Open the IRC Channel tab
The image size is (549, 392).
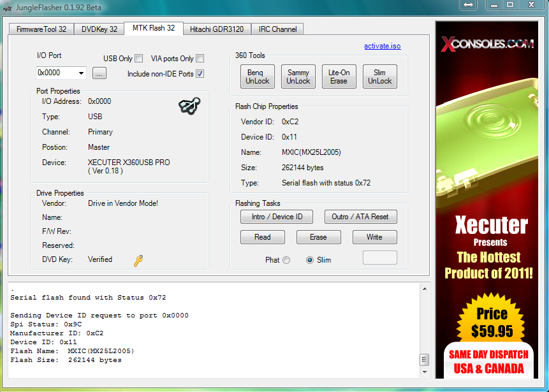(x=277, y=29)
